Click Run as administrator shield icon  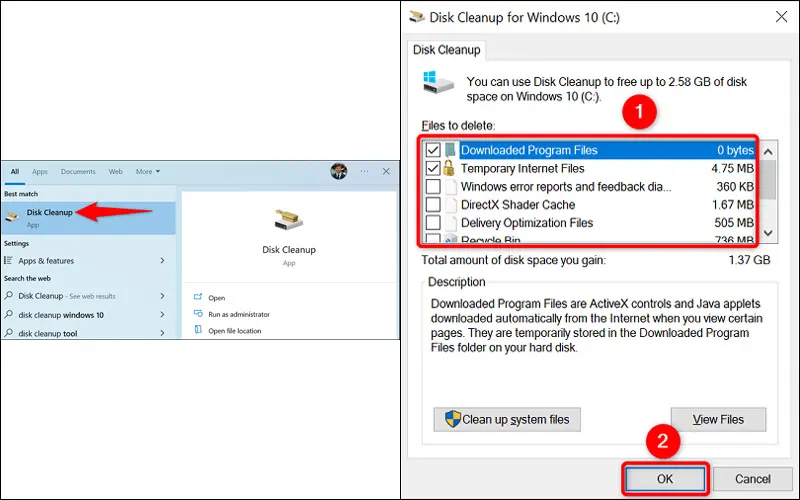point(198,314)
